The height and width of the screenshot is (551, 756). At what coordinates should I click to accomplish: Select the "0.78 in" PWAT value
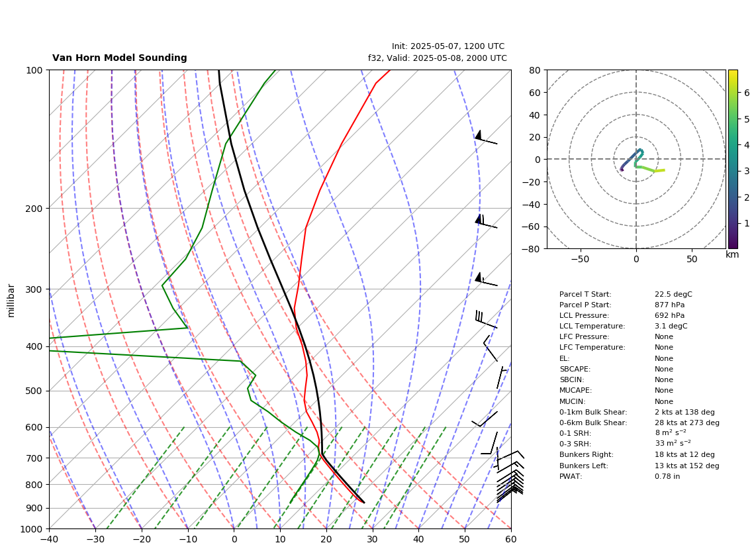pos(667,477)
